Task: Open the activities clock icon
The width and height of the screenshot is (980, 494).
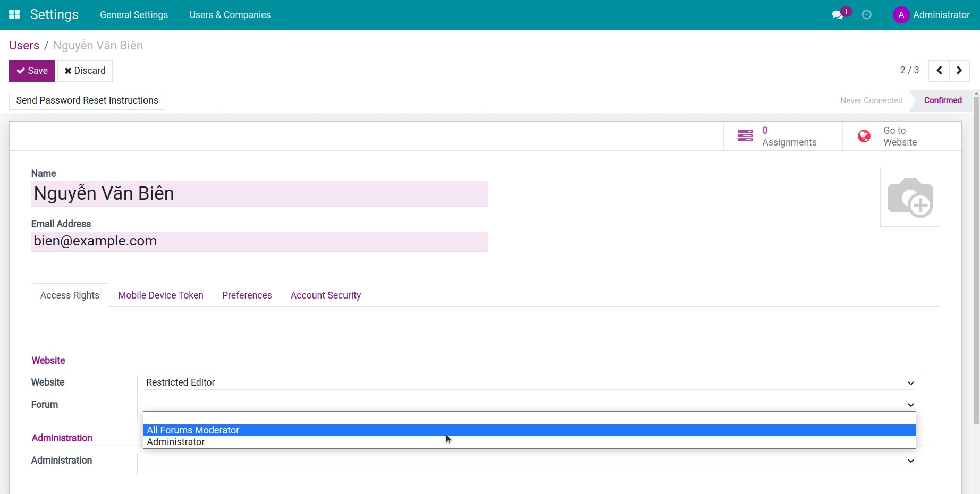Action: (x=866, y=15)
